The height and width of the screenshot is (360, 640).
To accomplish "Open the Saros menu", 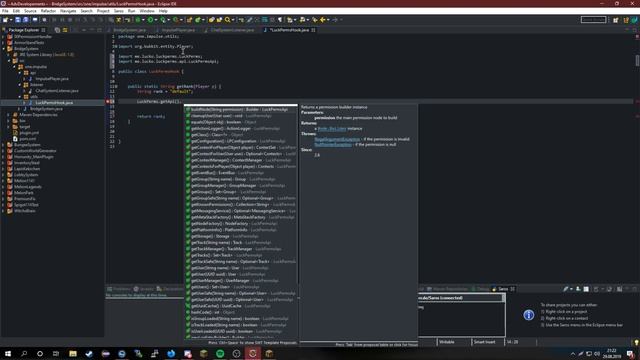I will pyautogui.click(x=118, y=11).
